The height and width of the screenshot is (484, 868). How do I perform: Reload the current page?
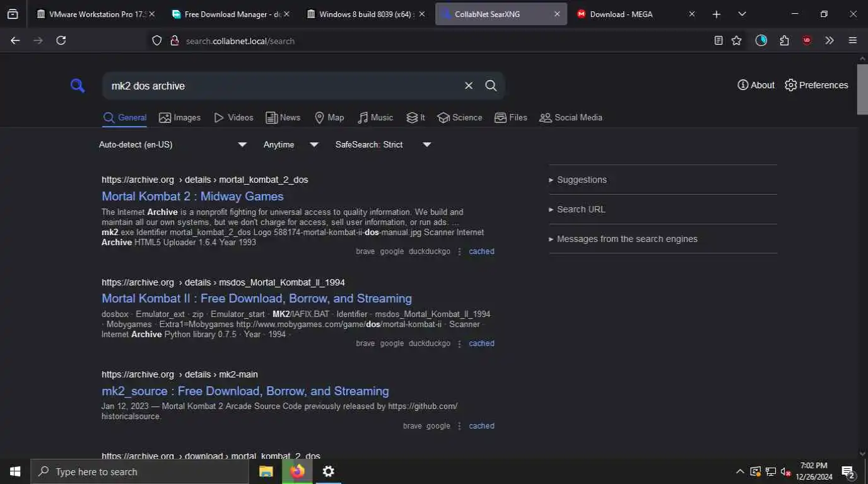(x=61, y=40)
